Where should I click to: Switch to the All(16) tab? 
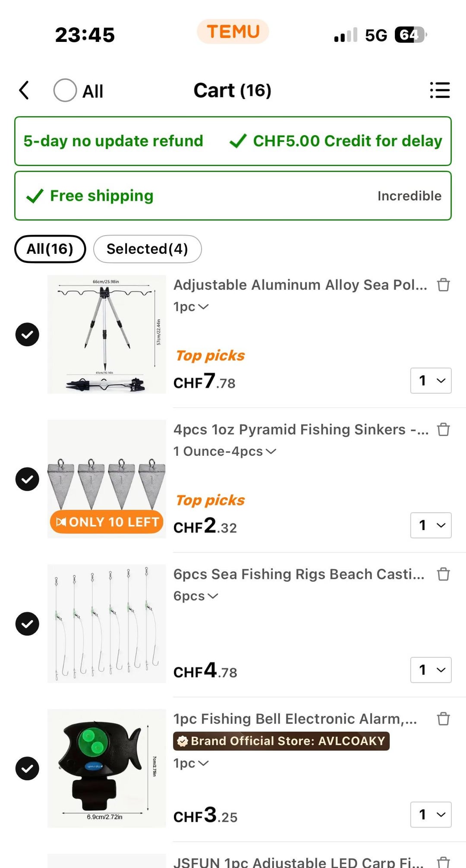[x=50, y=249]
